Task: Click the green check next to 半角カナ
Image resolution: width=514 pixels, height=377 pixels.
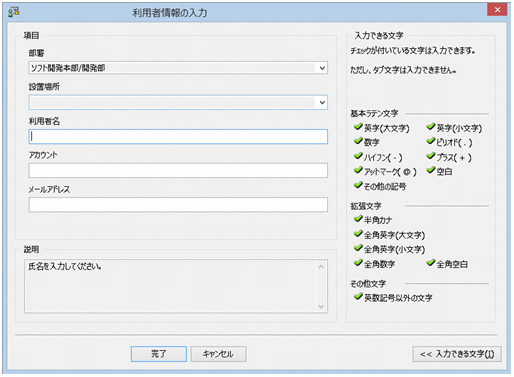Action: [358, 219]
